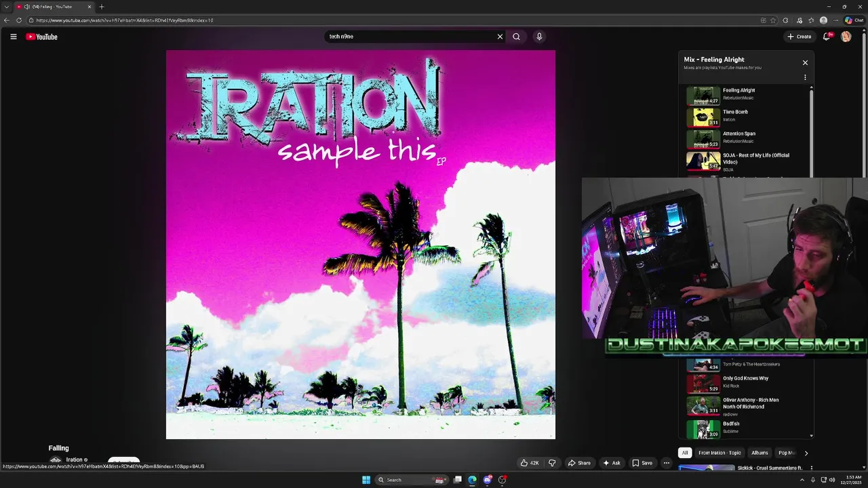This screenshot has height=488, width=868.
Task: Reload the page
Action: 20,20
